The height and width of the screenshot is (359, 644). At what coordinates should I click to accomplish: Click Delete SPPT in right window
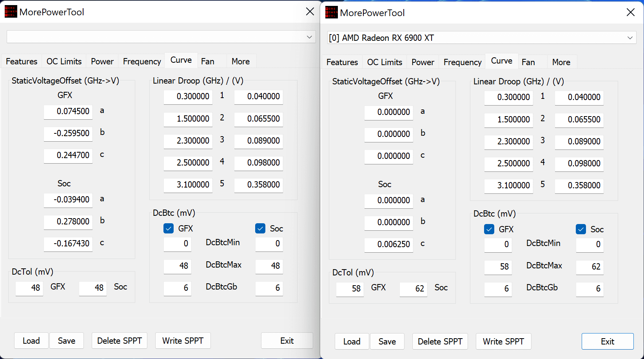click(x=440, y=341)
